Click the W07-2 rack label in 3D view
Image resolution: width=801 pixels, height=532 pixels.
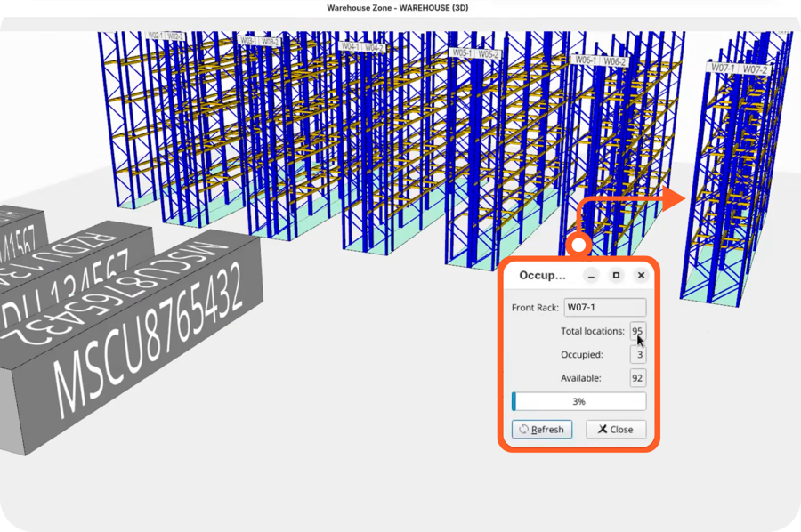(x=755, y=69)
